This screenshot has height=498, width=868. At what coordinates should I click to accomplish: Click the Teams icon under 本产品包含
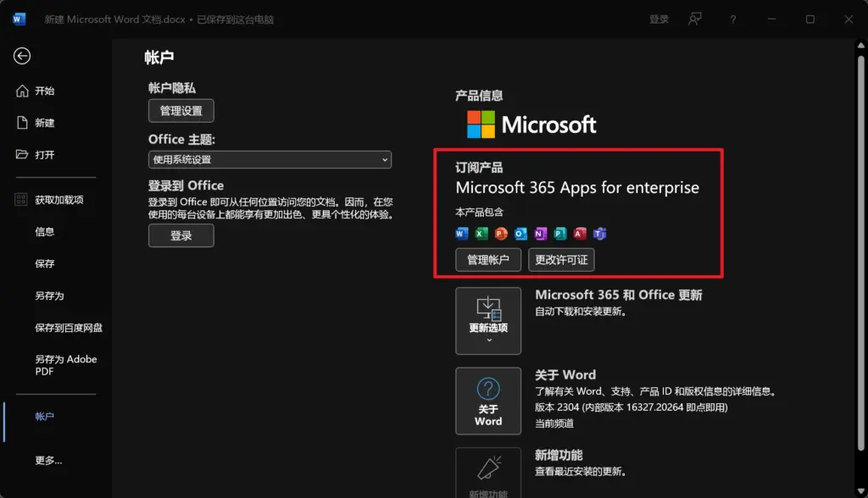coord(599,234)
